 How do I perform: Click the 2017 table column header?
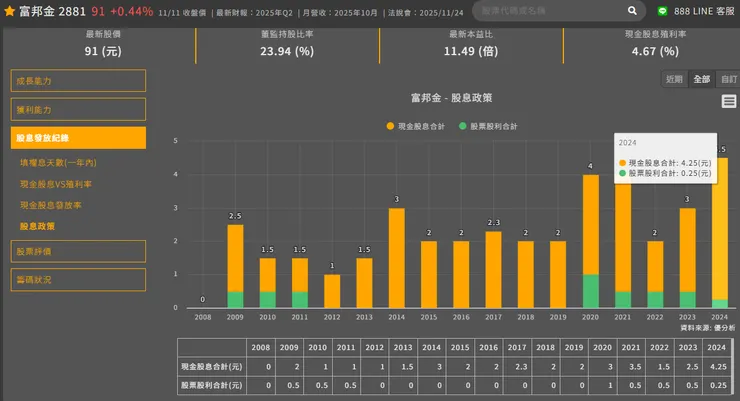click(x=517, y=348)
